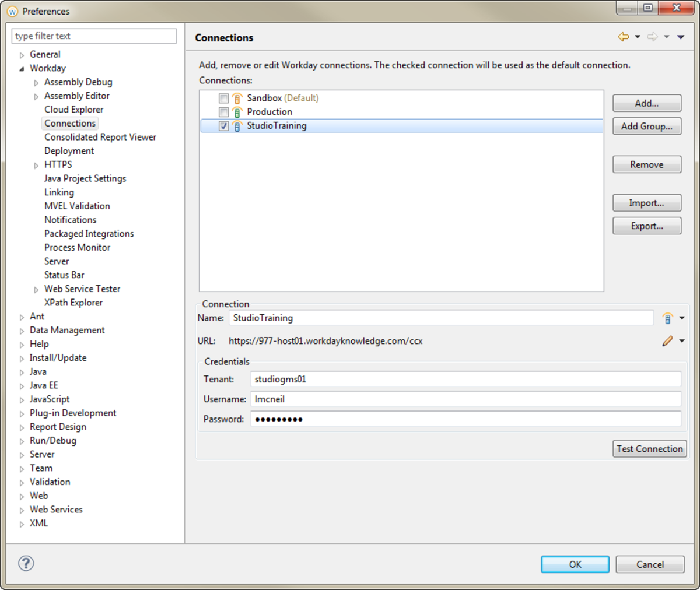Click the Preferences window title icon
This screenshot has width=700, height=590.
tap(12, 11)
